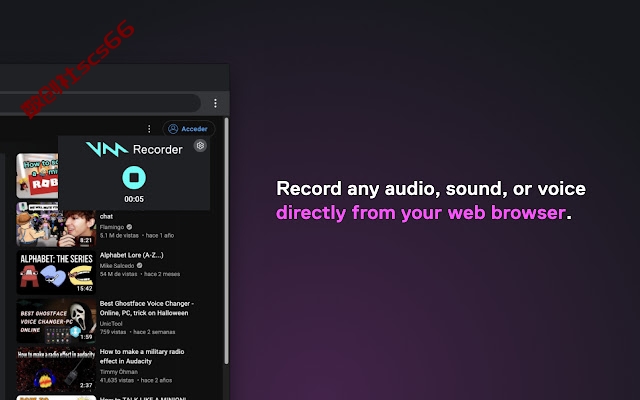Open YouTube three-dot settings menu
640x400 pixels.
tap(149, 129)
